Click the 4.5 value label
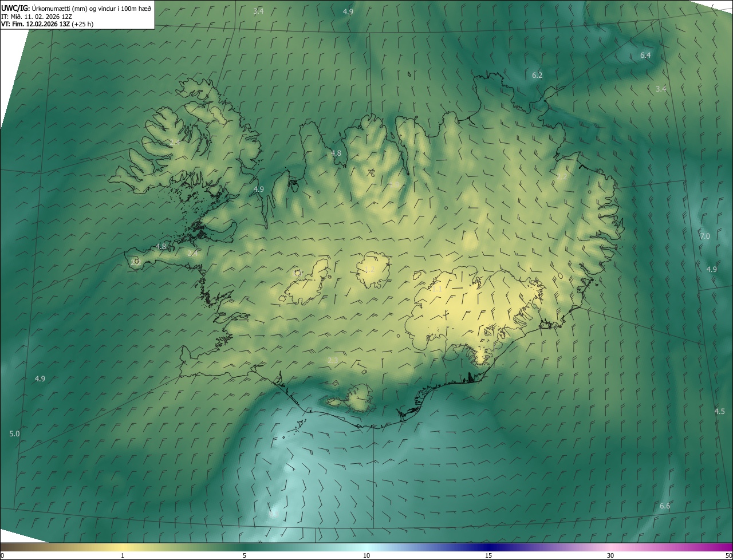Image resolution: width=733 pixels, height=560 pixels. (x=720, y=411)
